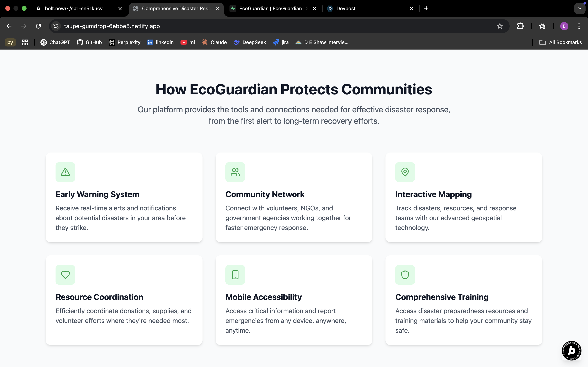Click the Comprehensive Training shield icon
This screenshot has height=367, width=588.
(x=405, y=275)
